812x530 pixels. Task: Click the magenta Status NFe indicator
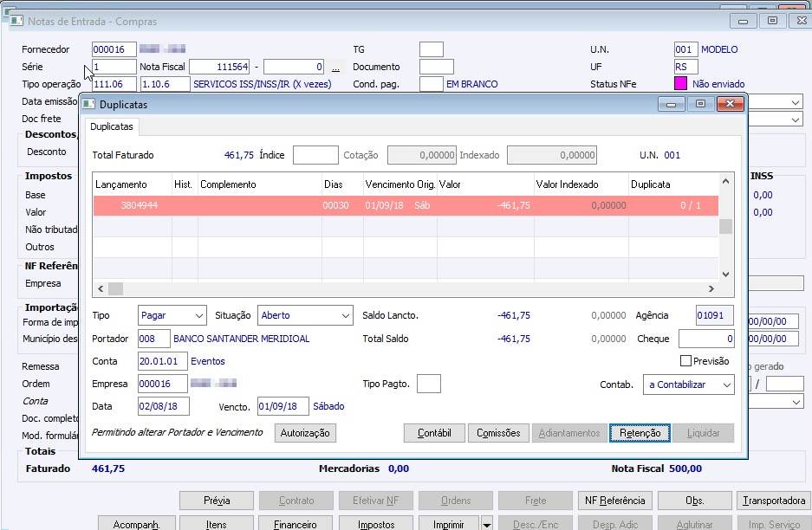pos(680,84)
